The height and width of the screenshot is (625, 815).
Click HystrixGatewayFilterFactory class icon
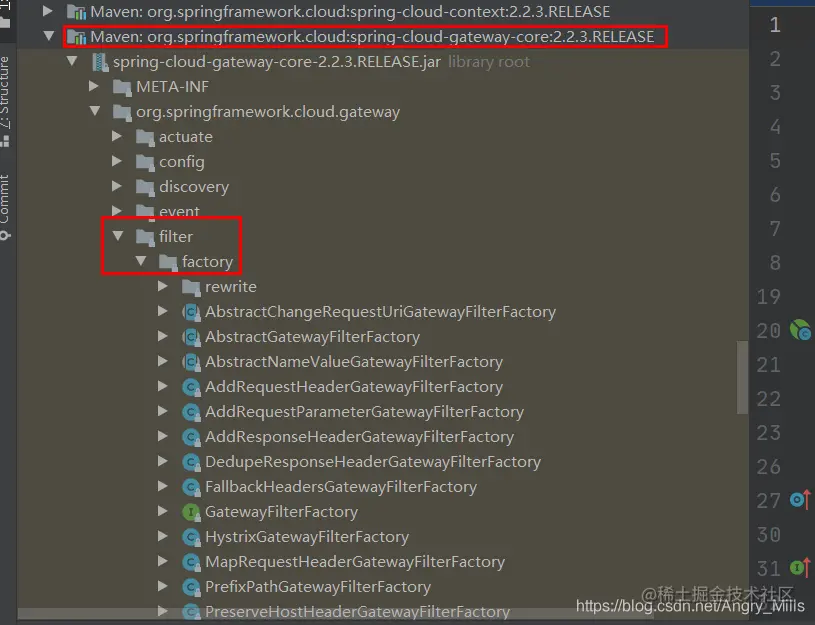tap(191, 537)
